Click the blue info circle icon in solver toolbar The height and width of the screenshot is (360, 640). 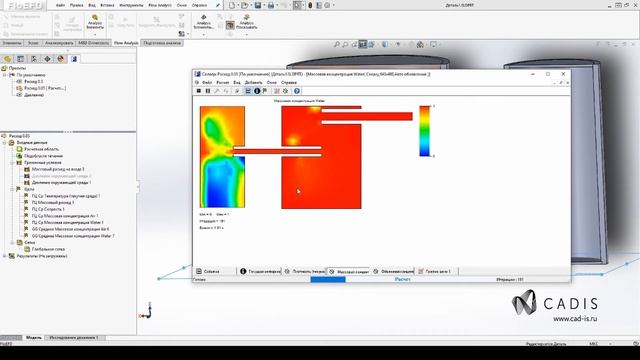point(257,91)
